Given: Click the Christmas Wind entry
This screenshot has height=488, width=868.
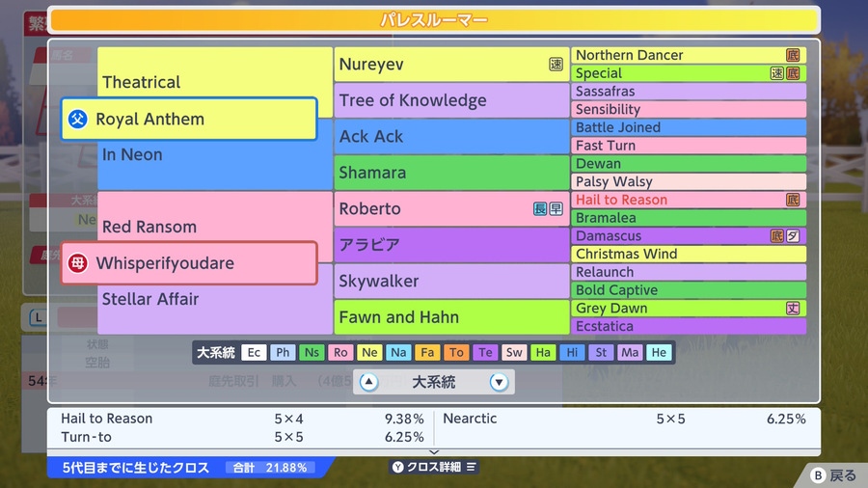Looking at the screenshot, I should click(x=689, y=254).
